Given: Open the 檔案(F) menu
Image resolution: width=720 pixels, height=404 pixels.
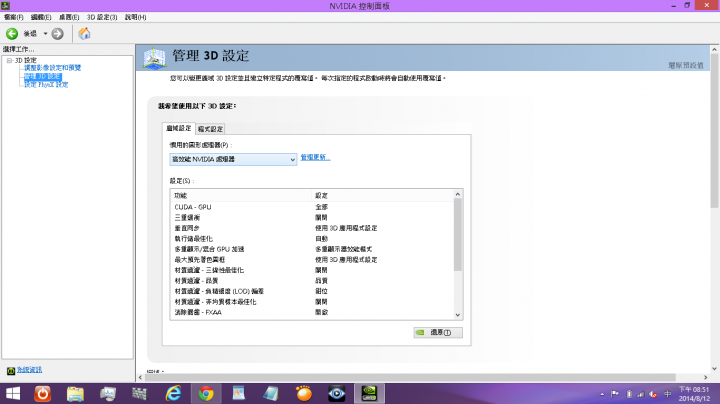Looking at the screenshot, I should [14, 17].
